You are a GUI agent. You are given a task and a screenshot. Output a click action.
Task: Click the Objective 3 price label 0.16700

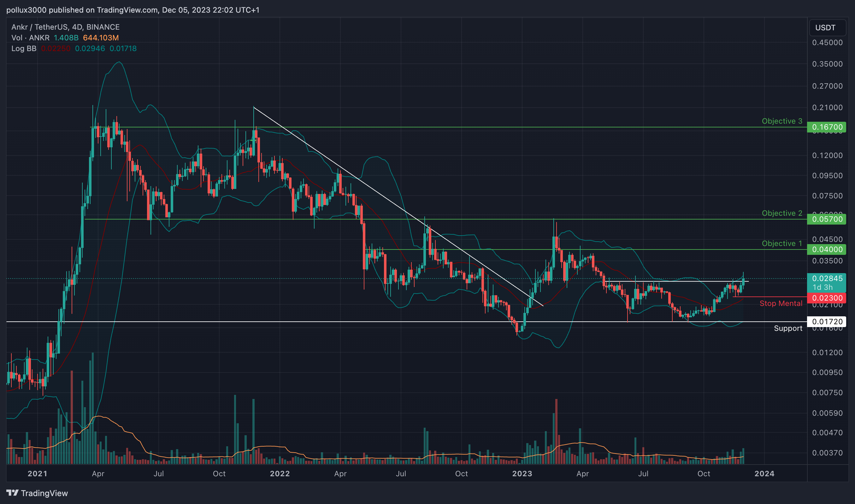(x=827, y=127)
